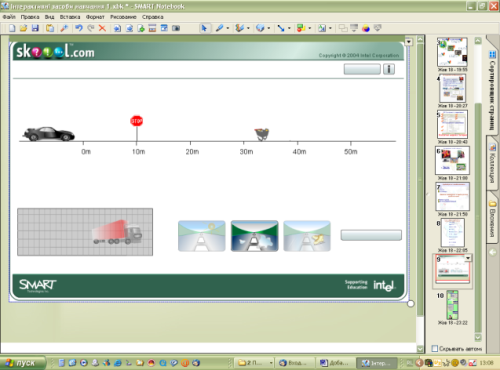Choose the Select arrow pointer tool

click(x=204, y=28)
